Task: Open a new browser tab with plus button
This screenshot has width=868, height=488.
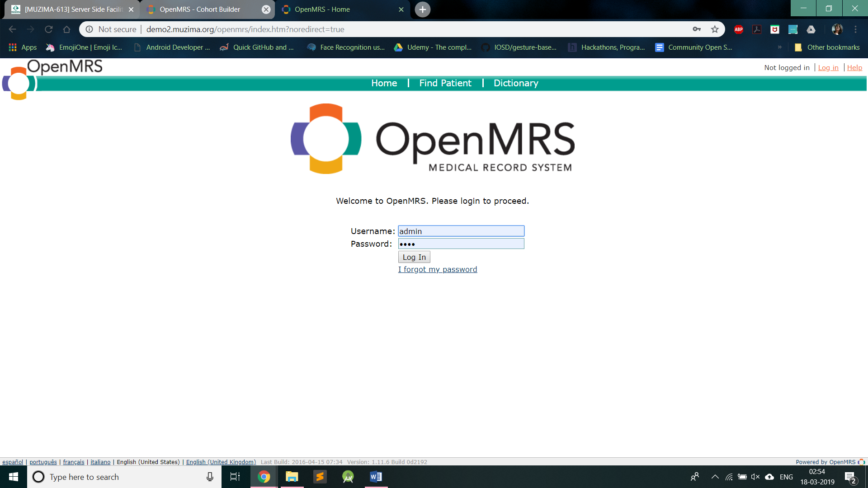Action: point(422,9)
